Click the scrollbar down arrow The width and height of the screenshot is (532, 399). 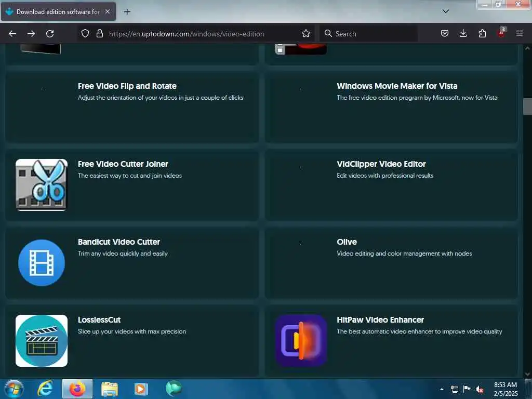[x=527, y=374]
